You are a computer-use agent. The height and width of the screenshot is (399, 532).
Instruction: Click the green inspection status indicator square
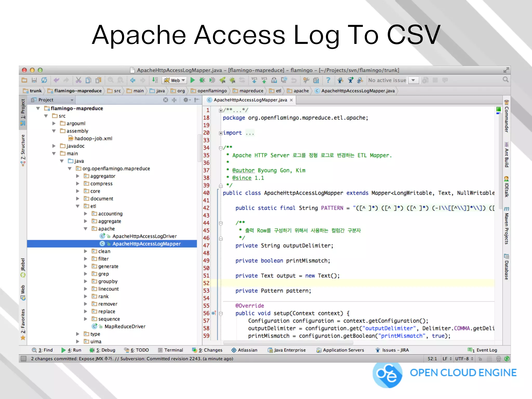click(498, 109)
